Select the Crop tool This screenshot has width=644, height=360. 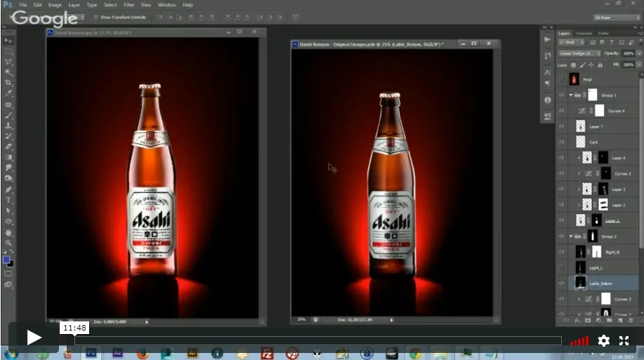[x=8, y=83]
